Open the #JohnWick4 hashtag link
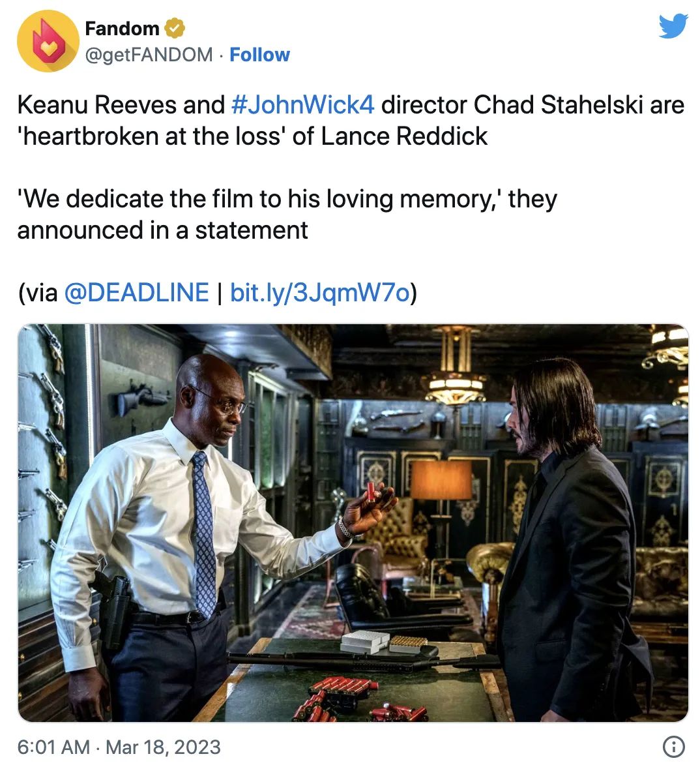The height and width of the screenshot is (767, 700). pos(302,104)
